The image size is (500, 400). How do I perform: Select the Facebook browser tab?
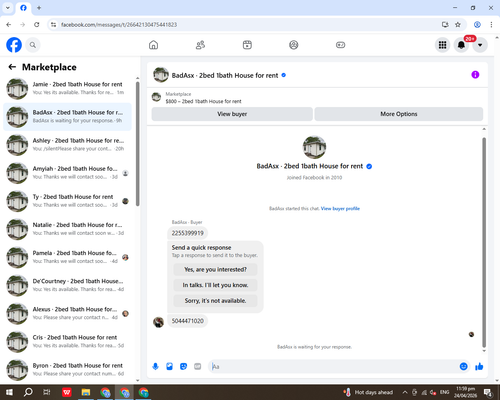[x=23, y=8]
